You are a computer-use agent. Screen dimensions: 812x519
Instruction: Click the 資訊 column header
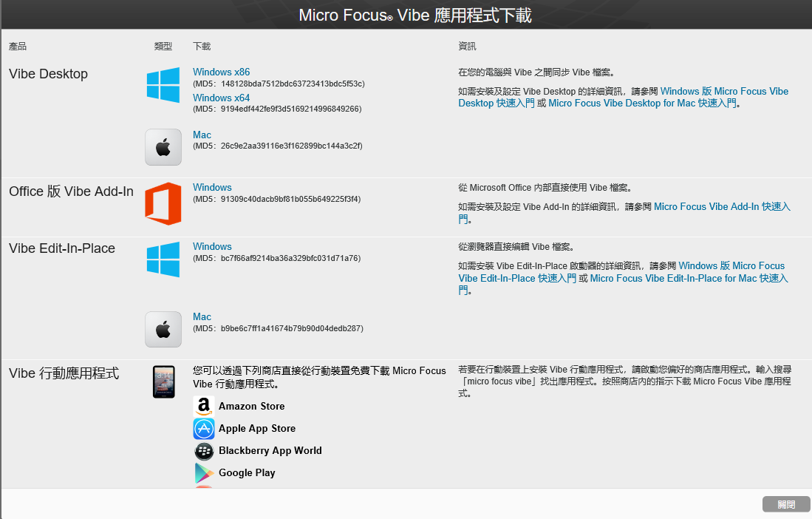point(467,46)
